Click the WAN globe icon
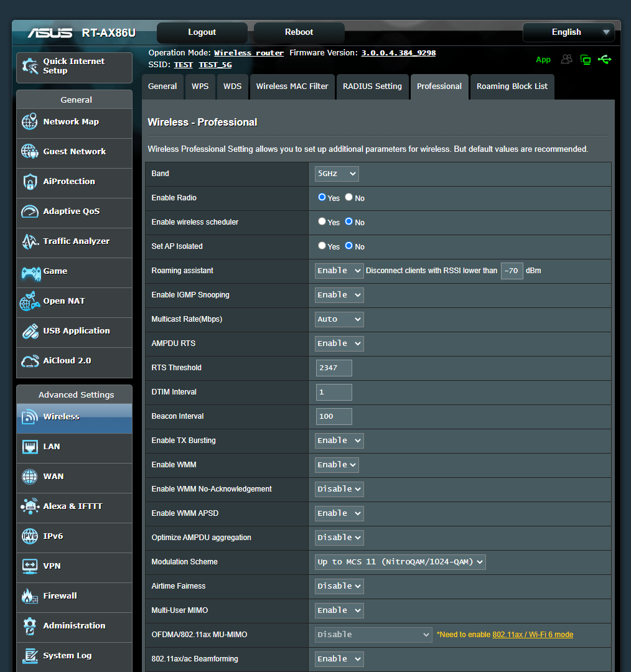Image resolution: width=631 pixels, height=672 pixels. (x=30, y=477)
